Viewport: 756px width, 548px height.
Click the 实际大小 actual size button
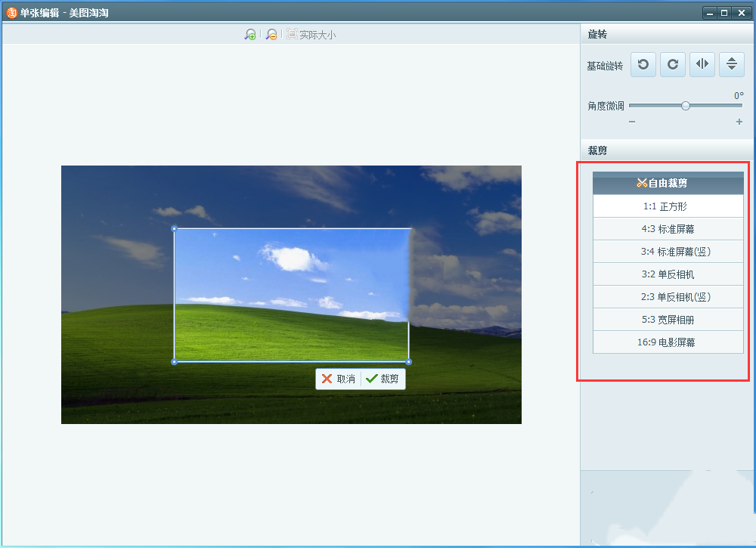click(x=311, y=34)
